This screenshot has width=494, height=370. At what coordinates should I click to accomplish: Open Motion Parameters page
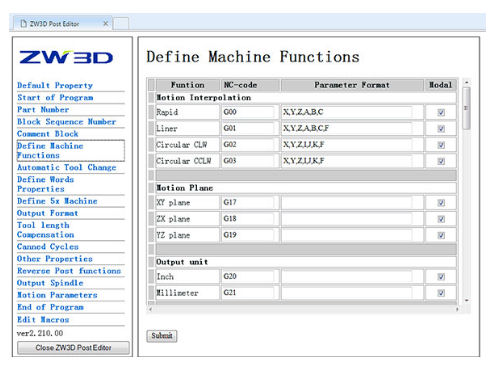point(57,295)
